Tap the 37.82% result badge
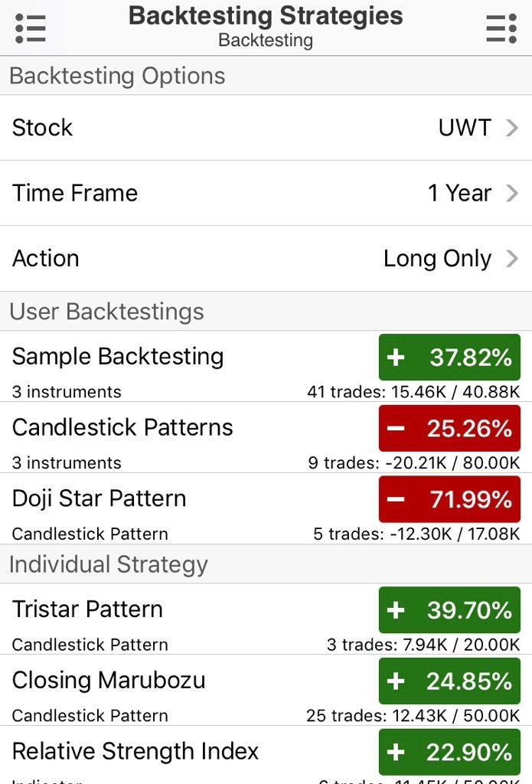Image resolution: width=532 pixels, height=784 pixels. [x=449, y=357]
